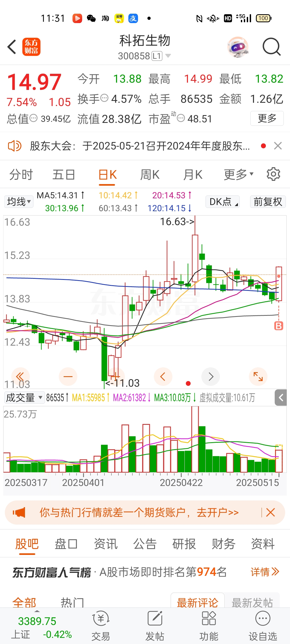
Task: Switch to 周K chart tab
Action: tap(150, 175)
